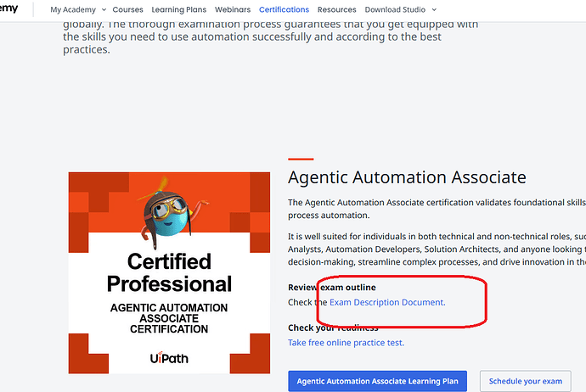Viewport: 586px width, 392px height.
Task: Expand the Download Studio dropdown chevron
Action: (434, 9)
